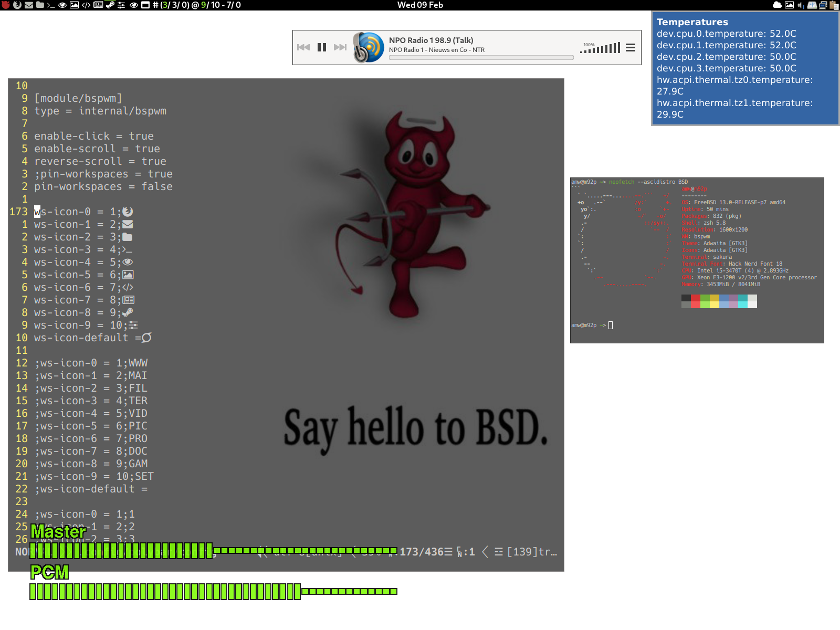
Task: Click the '# (3/ 3/ 0) @ 9/ 10 - 7/ 0' bar text
Action: pos(197,5)
